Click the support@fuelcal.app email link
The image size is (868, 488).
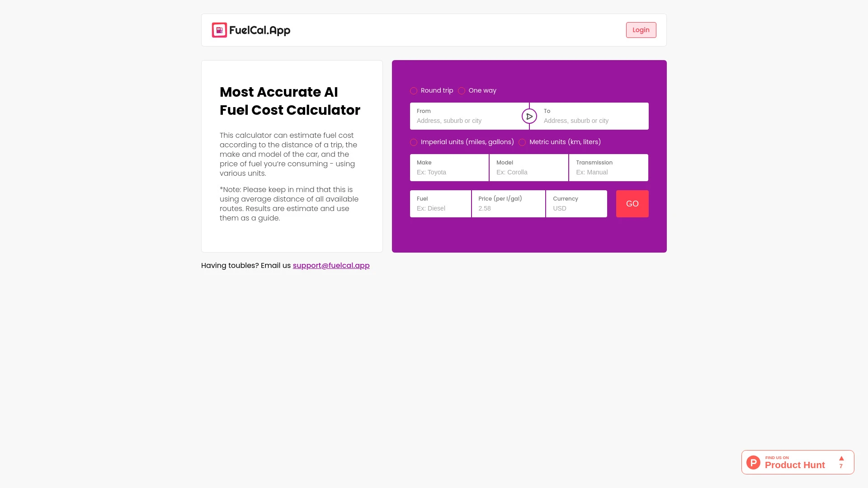[x=331, y=265]
